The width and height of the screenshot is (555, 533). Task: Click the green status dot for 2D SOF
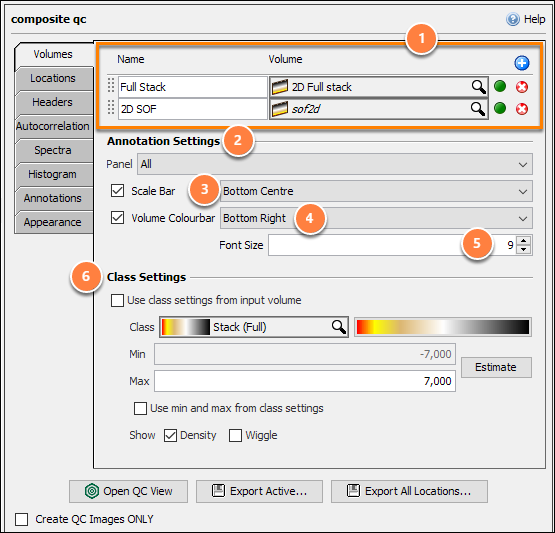[500, 108]
